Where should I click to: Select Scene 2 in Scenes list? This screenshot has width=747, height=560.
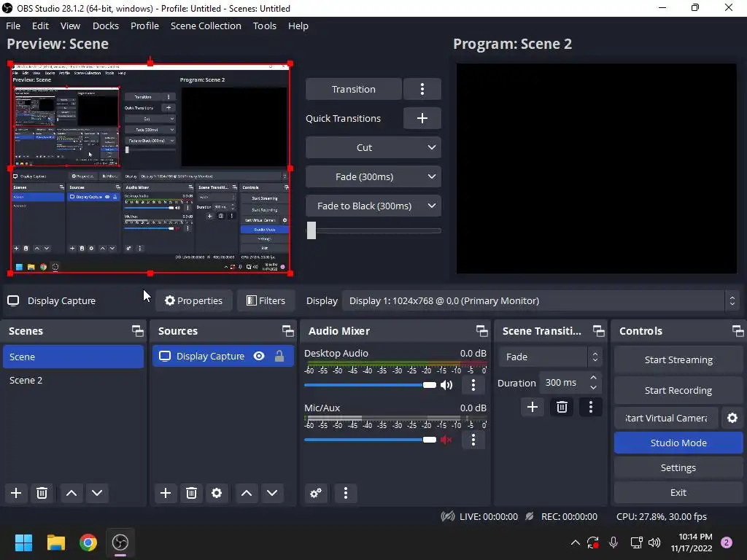tap(73, 380)
